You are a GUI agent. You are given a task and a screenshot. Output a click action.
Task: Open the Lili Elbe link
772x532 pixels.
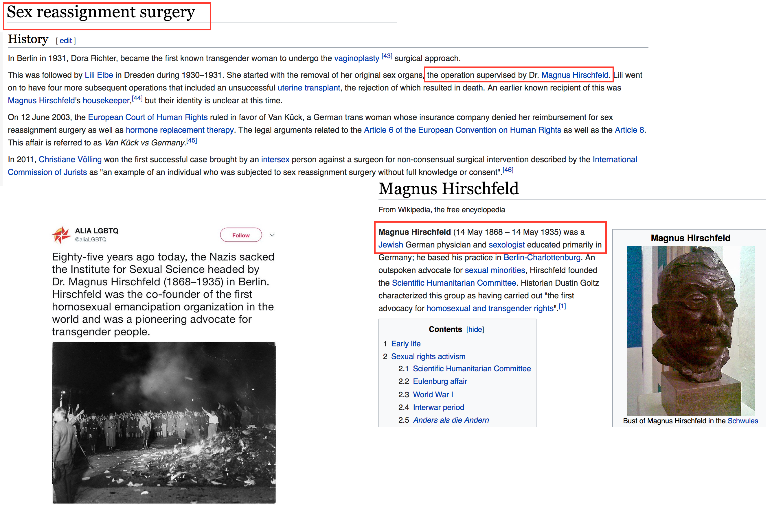point(99,75)
